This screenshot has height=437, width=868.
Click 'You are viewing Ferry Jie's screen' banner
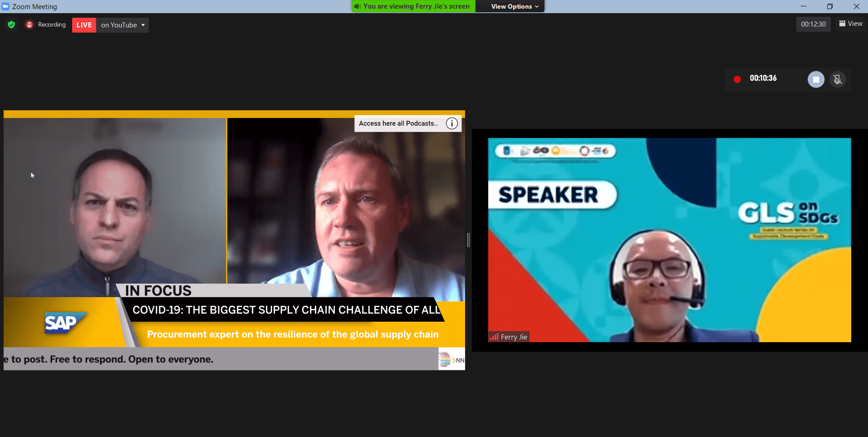point(416,6)
